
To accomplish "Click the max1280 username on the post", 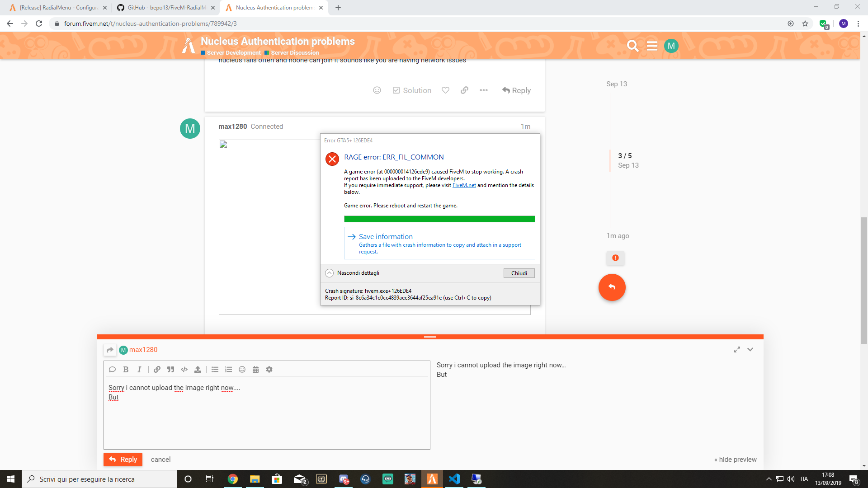I will click(233, 127).
